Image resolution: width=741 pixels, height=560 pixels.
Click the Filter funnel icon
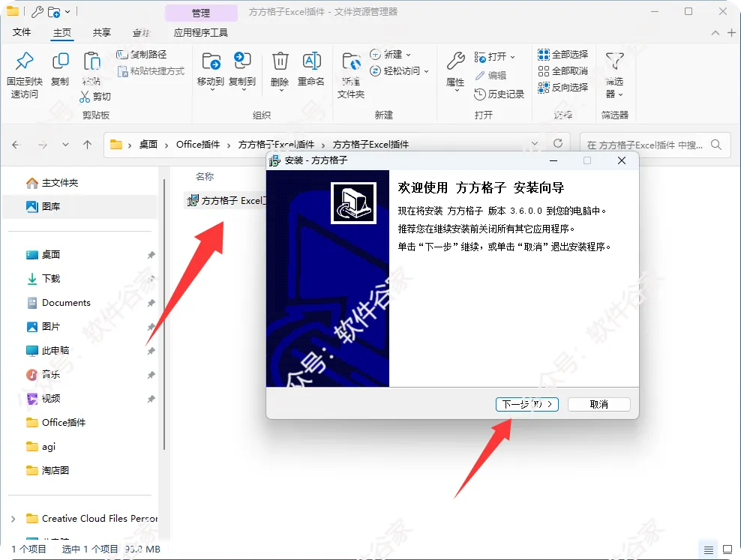click(615, 61)
